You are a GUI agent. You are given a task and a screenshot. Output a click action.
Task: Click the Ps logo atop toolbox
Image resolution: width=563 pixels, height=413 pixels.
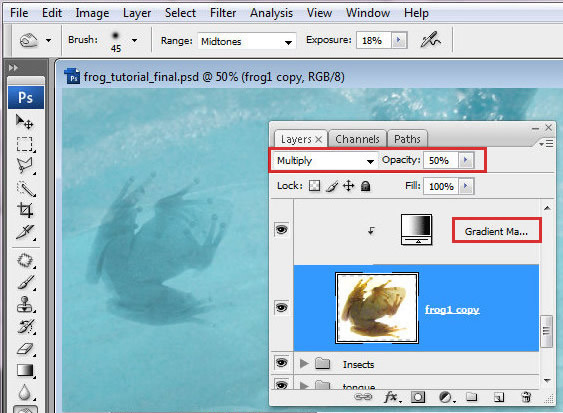coord(26,97)
